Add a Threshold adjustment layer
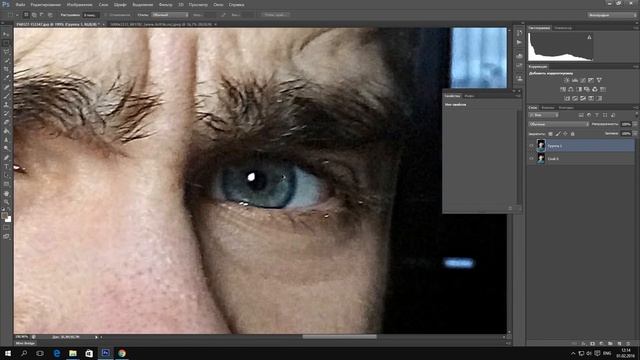 (x=583, y=98)
